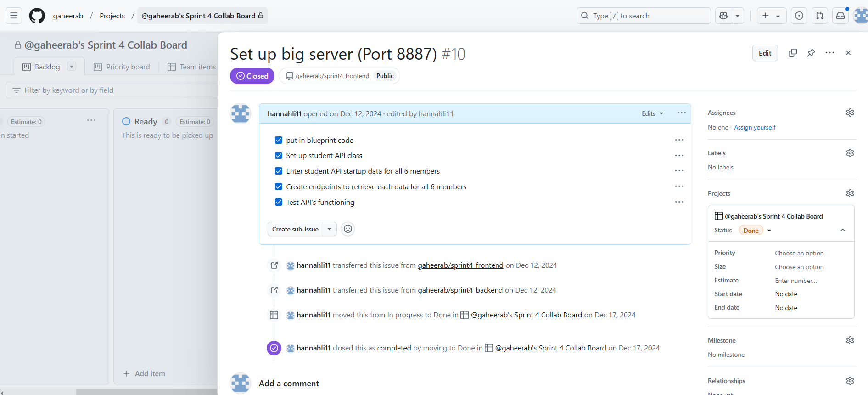Open the column menu left of Ready
868x395 pixels.
[x=91, y=120]
